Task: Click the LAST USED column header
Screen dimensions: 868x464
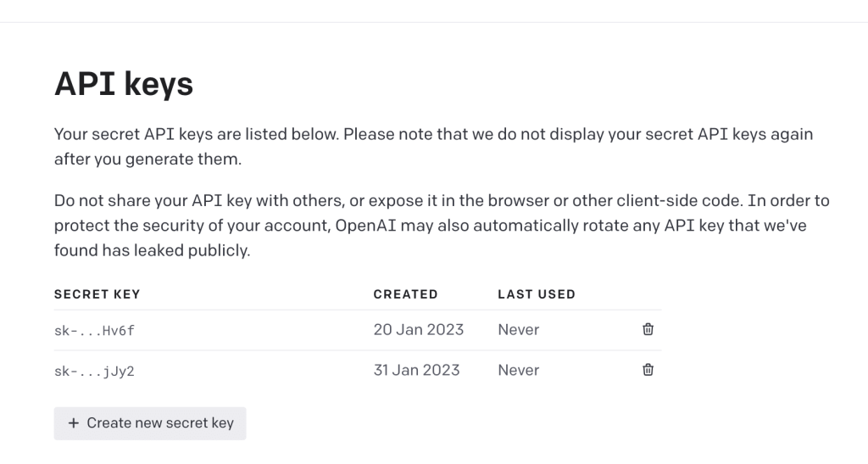Action: tap(536, 294)
